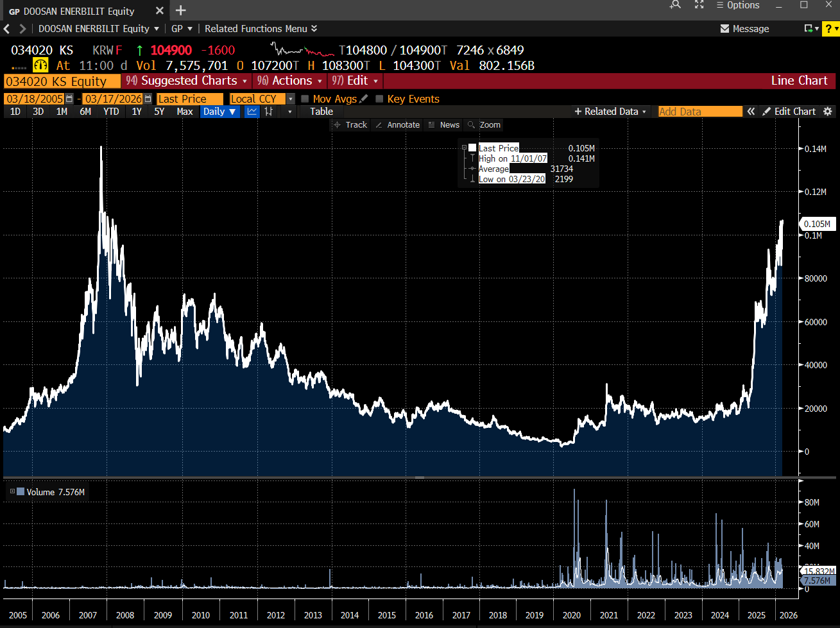Viewport: 840px width, 628px height.
Task: Open end date calendar picker icon
Action: (148, 99)
